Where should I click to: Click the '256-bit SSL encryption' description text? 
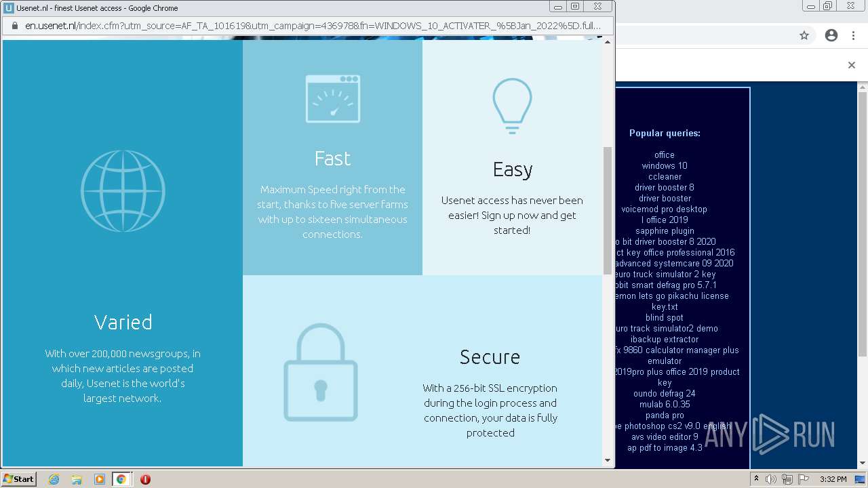click(490, 410)
